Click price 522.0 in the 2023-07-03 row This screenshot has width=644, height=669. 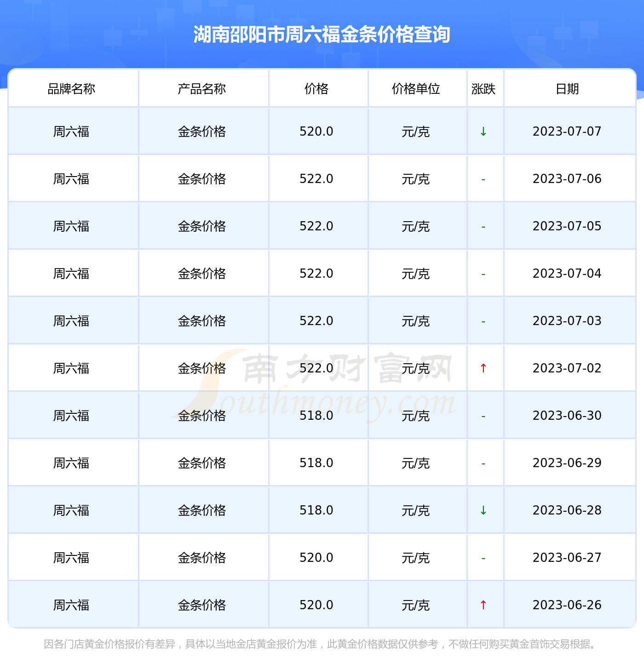[316, 321]
